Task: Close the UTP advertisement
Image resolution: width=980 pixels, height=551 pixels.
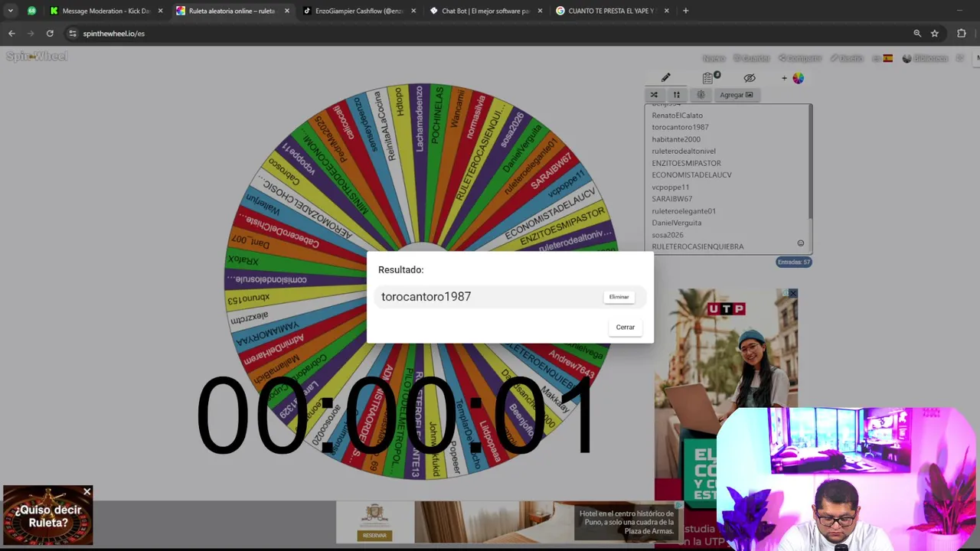Action: [x=793, y=293]
